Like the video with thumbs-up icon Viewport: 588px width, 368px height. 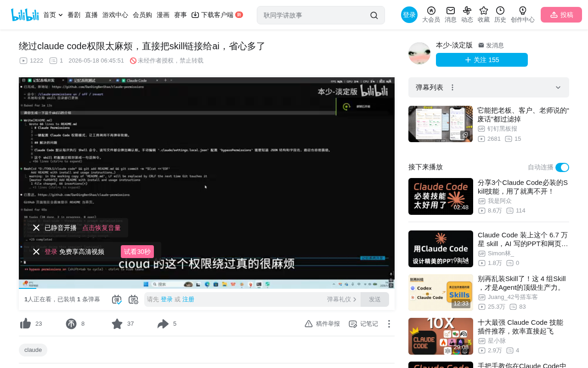tap(26, 324)
